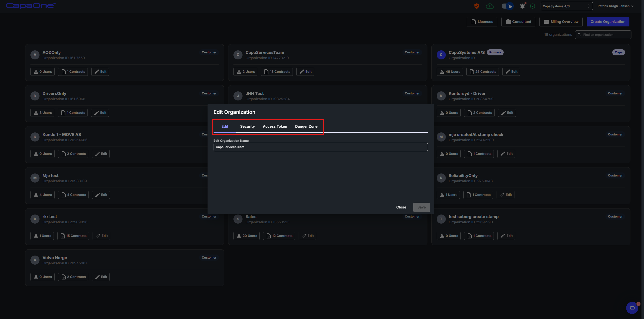
Task: Click the orange shield security icon
Action: pos(477,6)
